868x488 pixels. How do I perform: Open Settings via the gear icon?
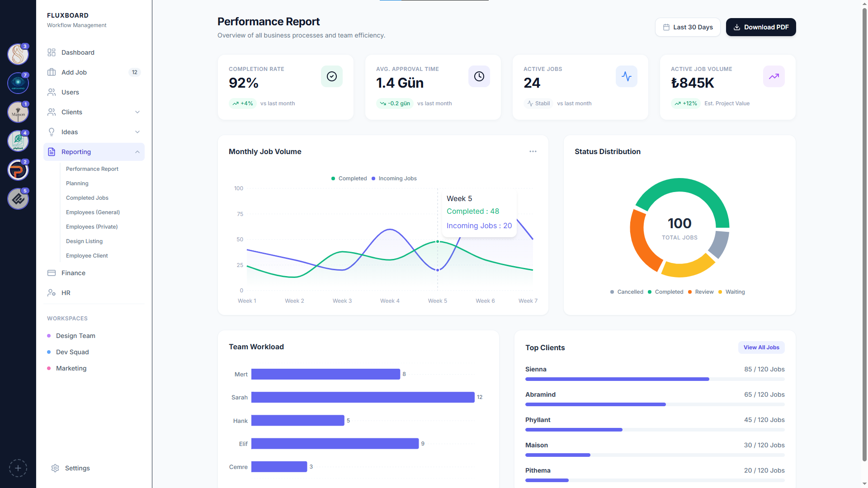coord(55,468)
